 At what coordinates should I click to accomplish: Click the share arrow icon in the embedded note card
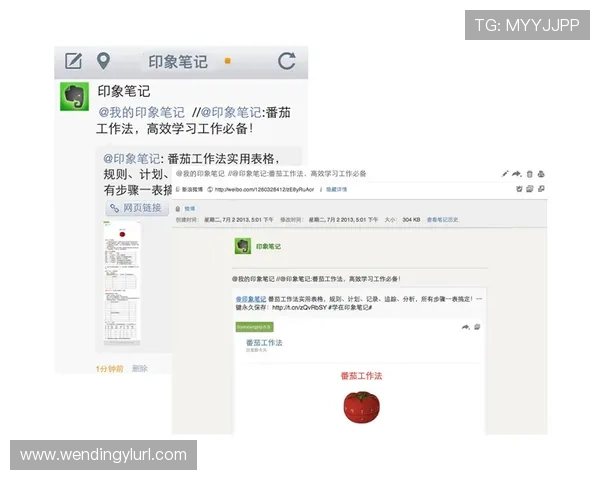coord(465,327)
